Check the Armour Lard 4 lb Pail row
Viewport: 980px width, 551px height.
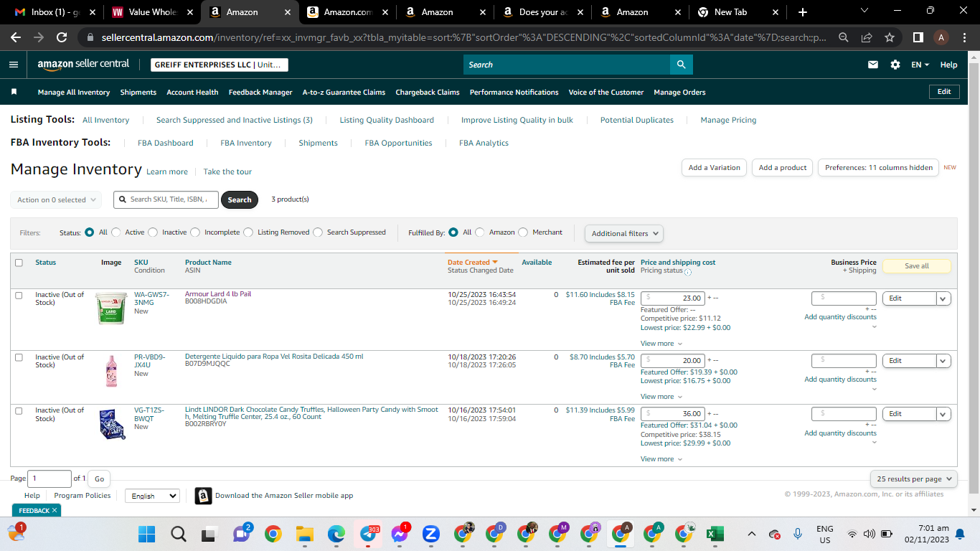tap(19, 295)
